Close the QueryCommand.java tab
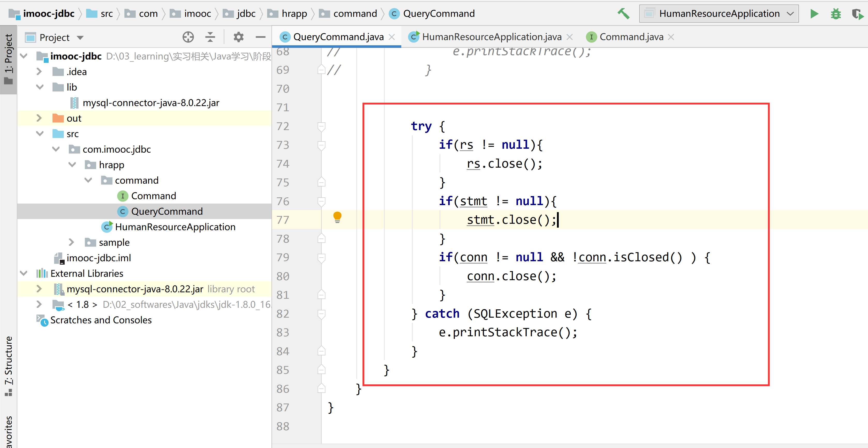The image size is (868, 448). pyautogui.click(x=392, y=37)
